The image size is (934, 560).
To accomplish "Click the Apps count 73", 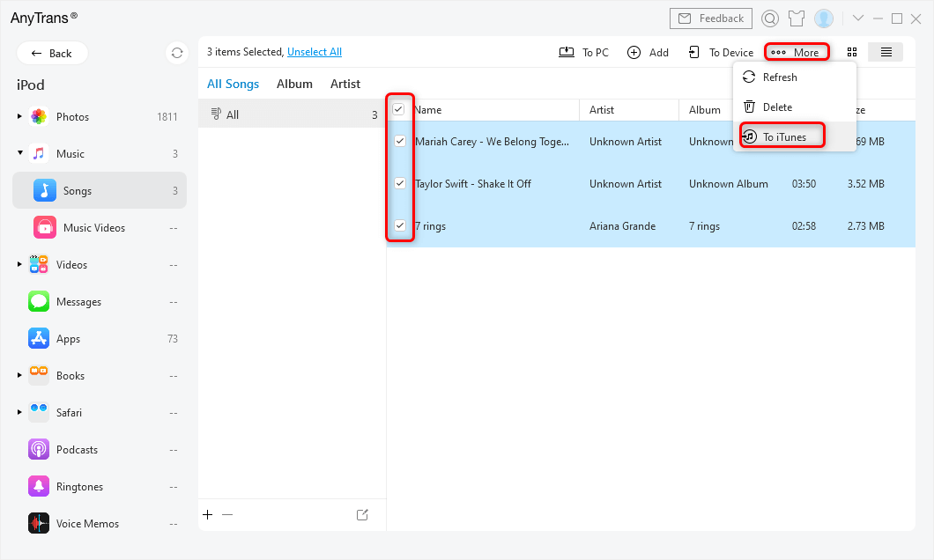I will tap(173, 339).
